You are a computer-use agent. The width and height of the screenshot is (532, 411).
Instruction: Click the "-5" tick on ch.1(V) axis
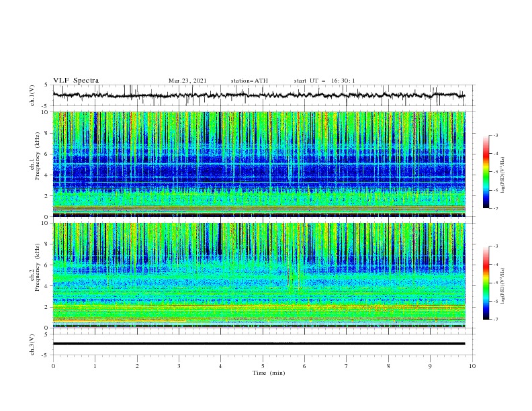tap(46, 106)
